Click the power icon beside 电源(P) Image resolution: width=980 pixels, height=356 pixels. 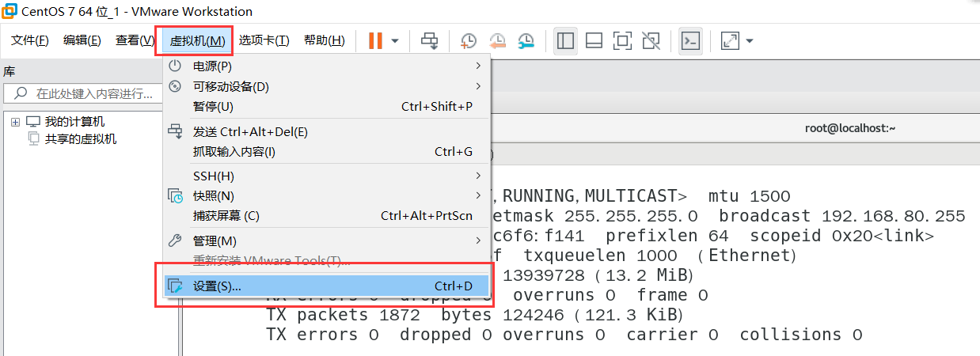175,66
